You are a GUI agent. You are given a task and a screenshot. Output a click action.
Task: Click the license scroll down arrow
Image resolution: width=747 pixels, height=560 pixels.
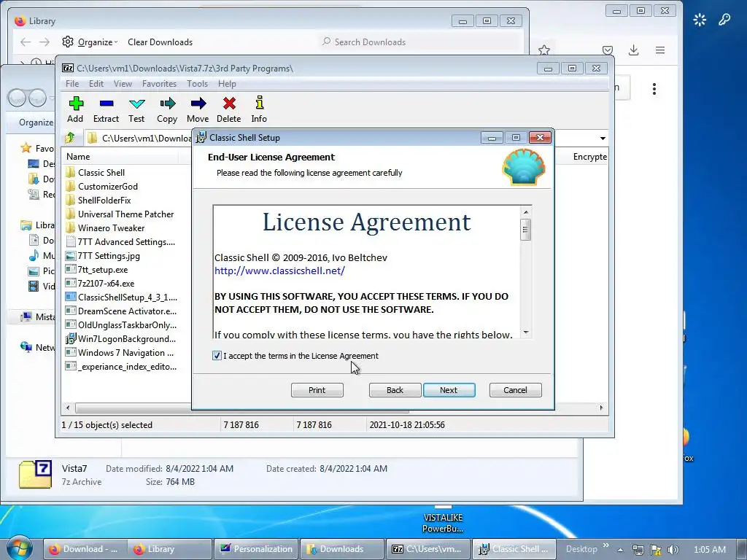526,332
